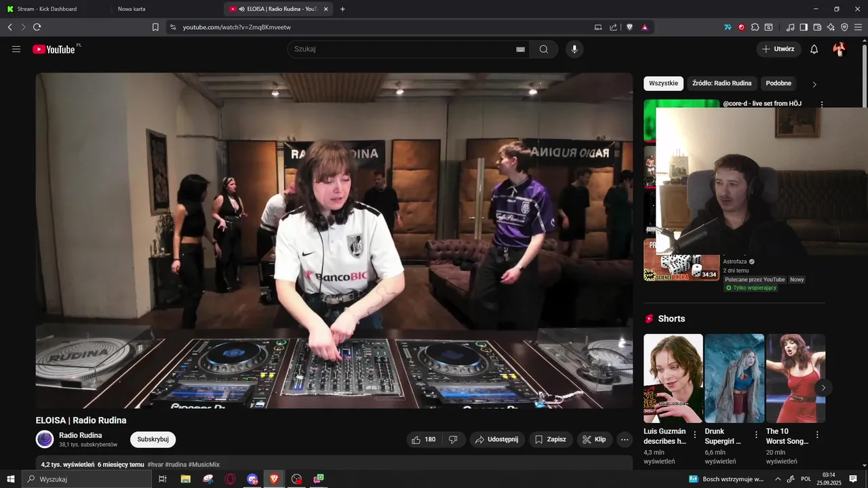Go back in browser history

(9, 27)
